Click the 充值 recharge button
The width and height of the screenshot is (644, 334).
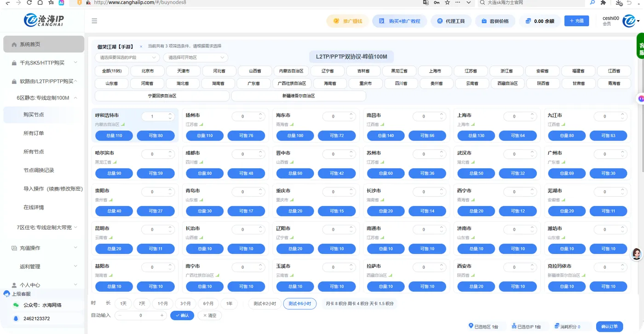[576, 21]
